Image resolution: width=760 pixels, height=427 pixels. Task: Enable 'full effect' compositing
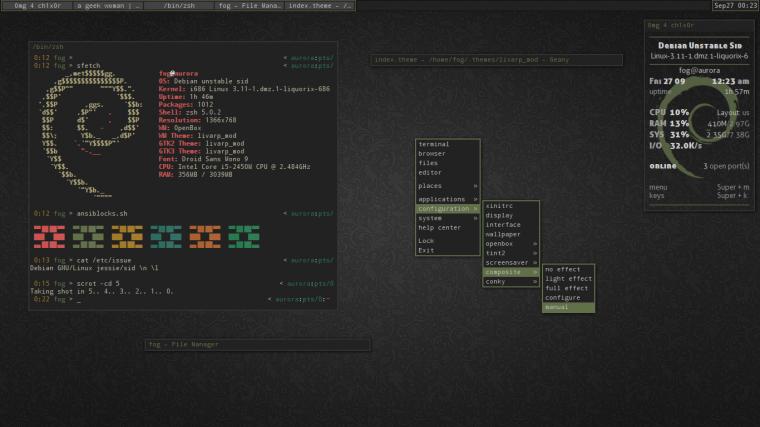(568, 288)
